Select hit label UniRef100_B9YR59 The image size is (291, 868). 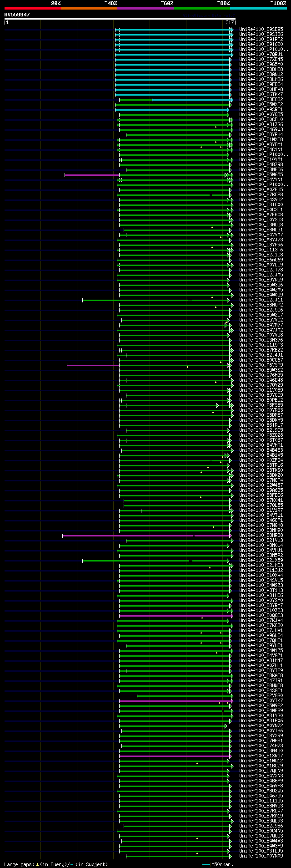(x=261, y=280)
